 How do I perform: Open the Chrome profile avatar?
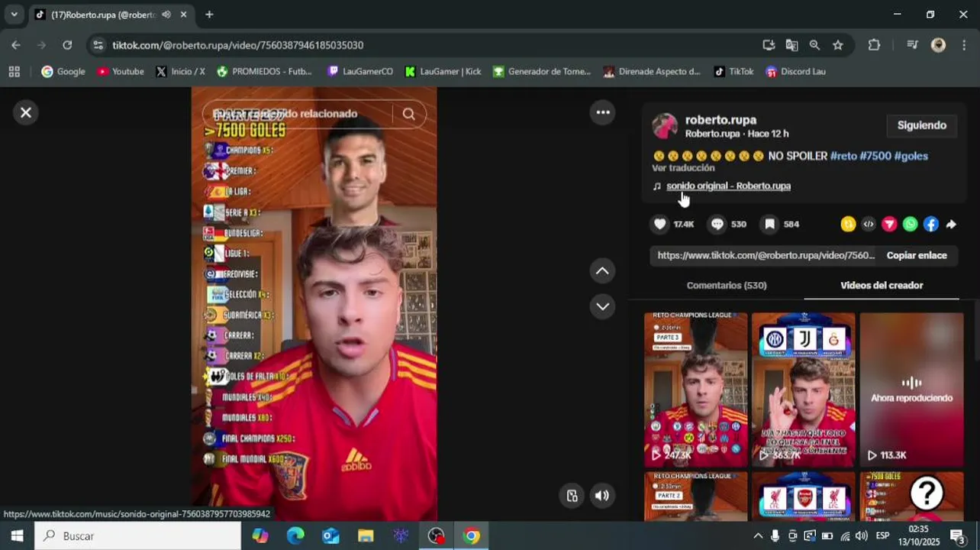(x=938, y=45)
